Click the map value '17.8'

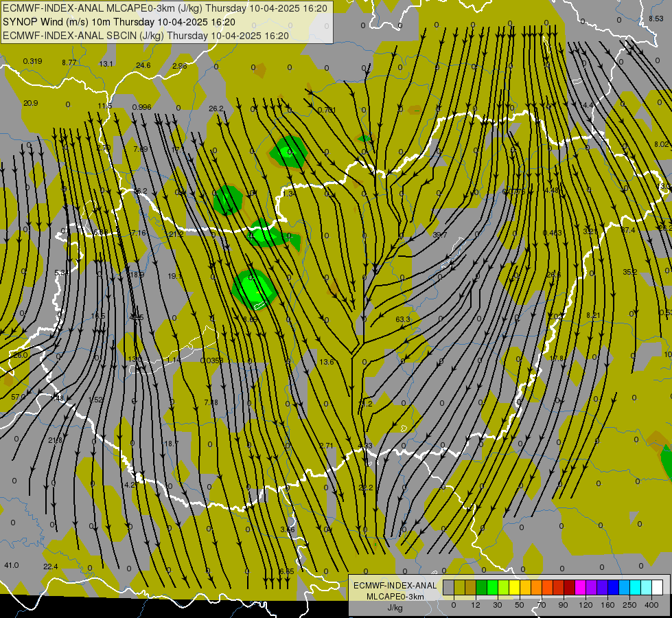[556, 358]
